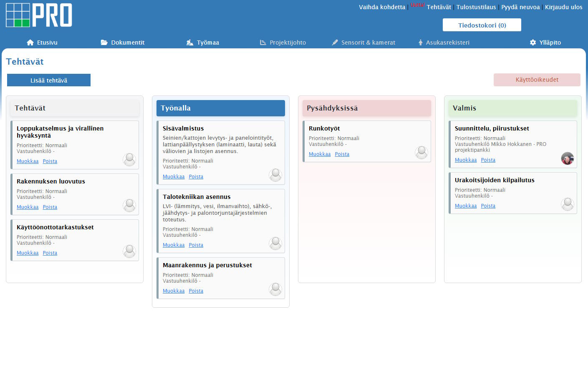Click the Etusivu home icon

(x=30, y=43)
